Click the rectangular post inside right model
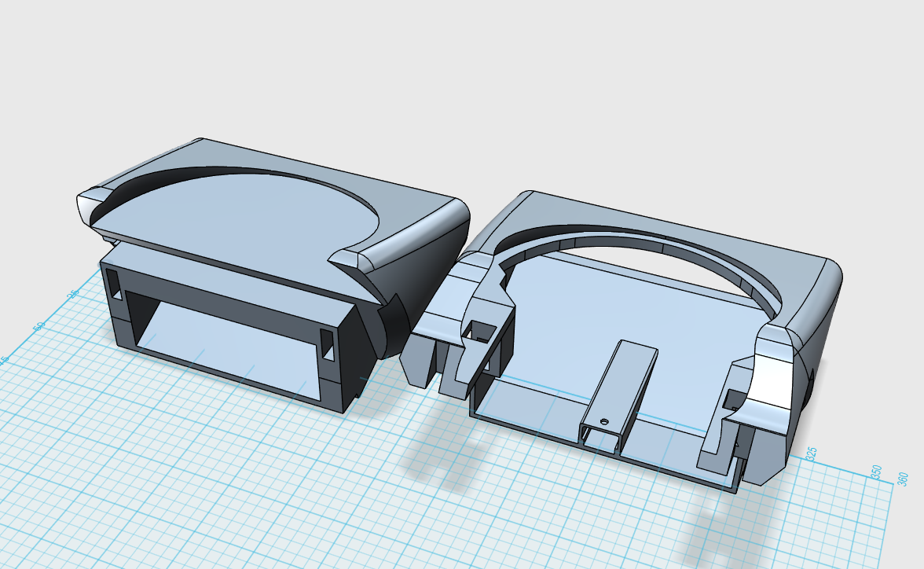The width and height of the screenshot is (924, 569). click(619, 396)
